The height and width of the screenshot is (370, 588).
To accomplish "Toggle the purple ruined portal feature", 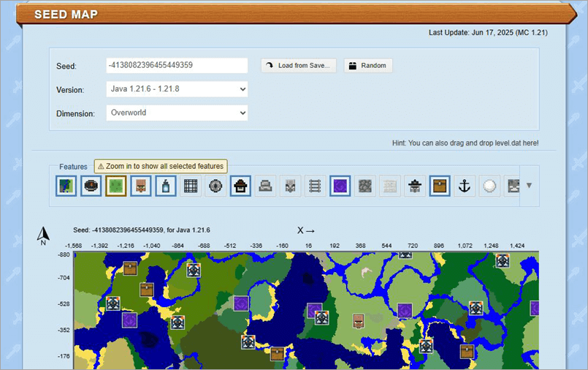I will pos(340,186).
